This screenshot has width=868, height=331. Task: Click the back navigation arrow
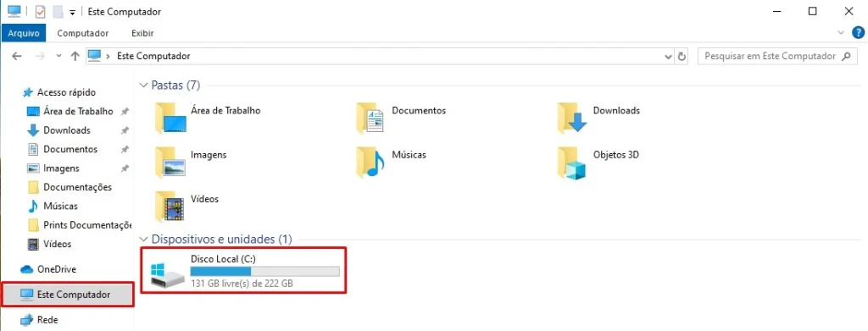click(17, 57)
